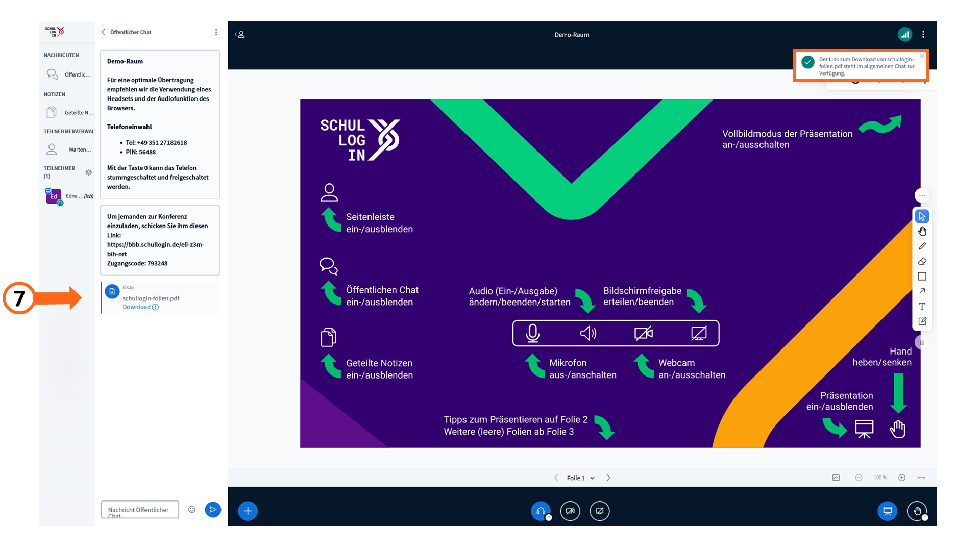Pick the rectangle shape tool
980x551 pixels.
click(922, 277)
